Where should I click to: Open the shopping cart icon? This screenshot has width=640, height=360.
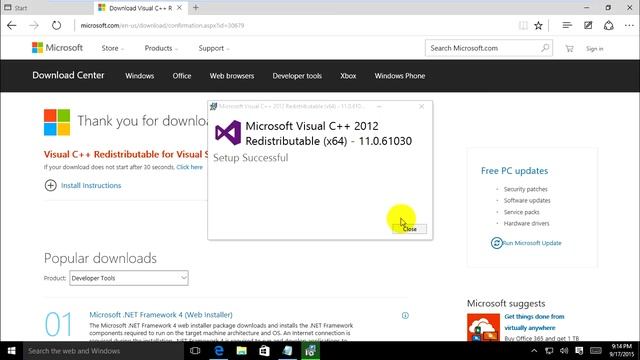569,49
